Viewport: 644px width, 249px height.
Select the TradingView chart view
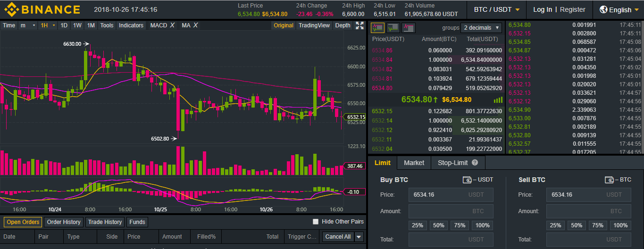(314, 25)
